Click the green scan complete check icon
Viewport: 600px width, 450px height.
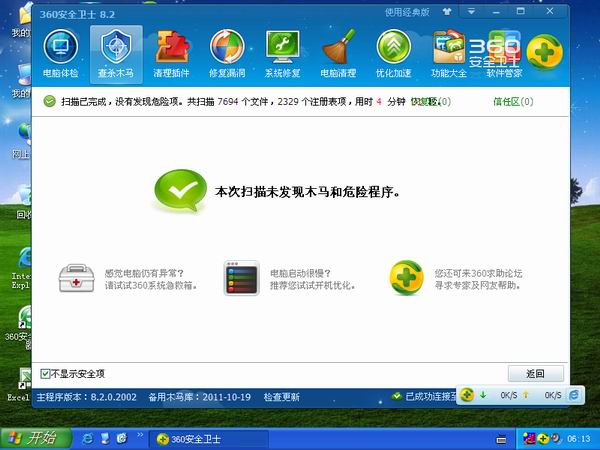[49, 101]
